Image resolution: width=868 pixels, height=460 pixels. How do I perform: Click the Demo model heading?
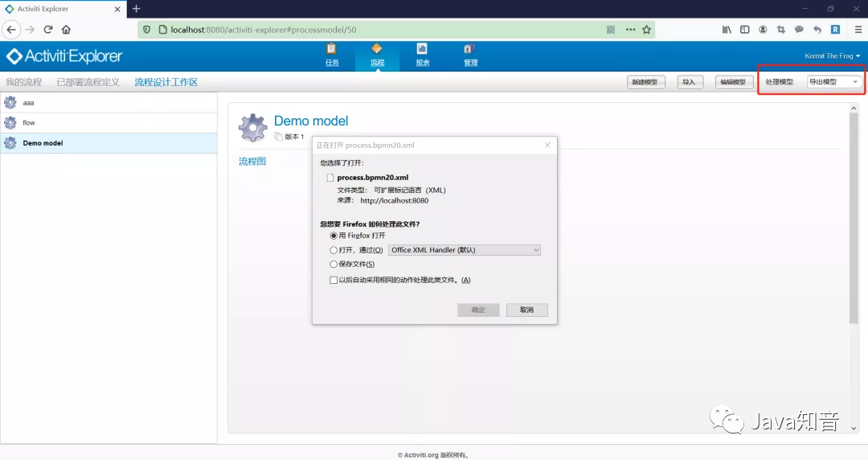click(311, 121)
